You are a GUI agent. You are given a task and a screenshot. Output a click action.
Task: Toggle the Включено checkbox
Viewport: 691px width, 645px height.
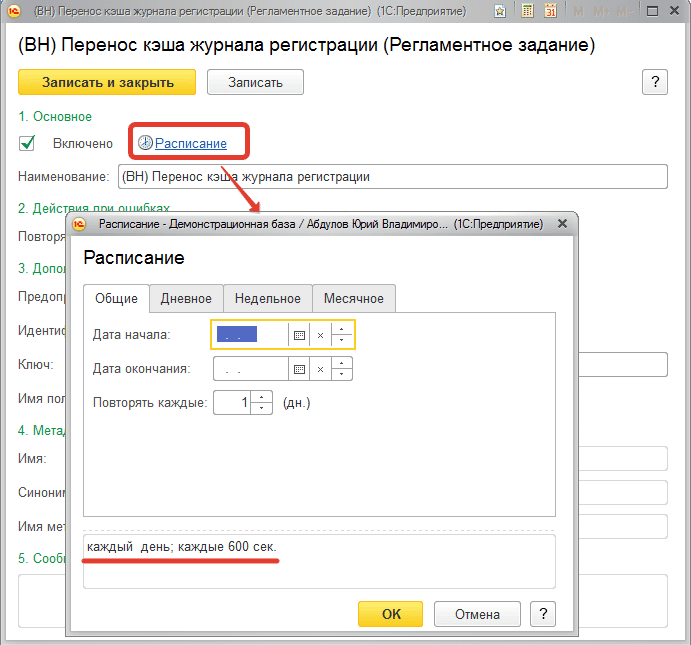[27, 143]
